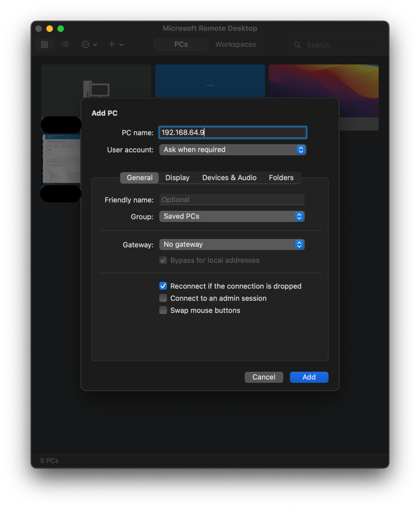
Task: Select the blue desktop PC thumbnail
Action: click(210, 81)
